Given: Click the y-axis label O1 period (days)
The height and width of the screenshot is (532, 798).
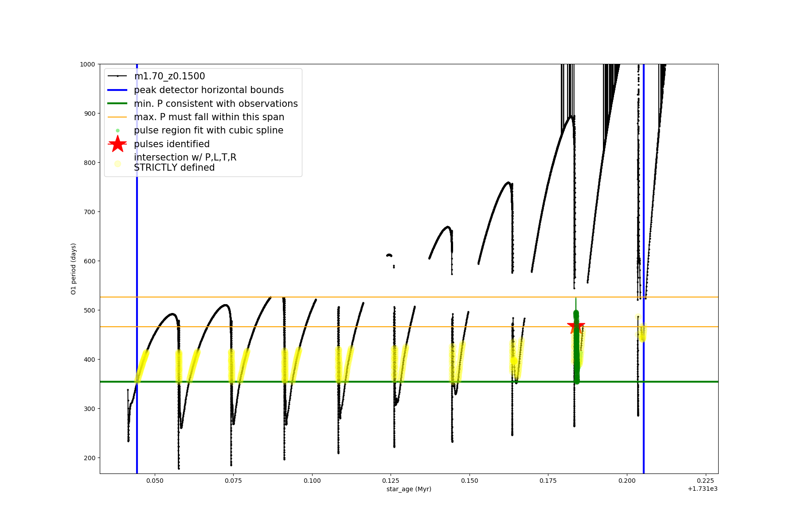Looking at the screenshot, I should 74,269.
